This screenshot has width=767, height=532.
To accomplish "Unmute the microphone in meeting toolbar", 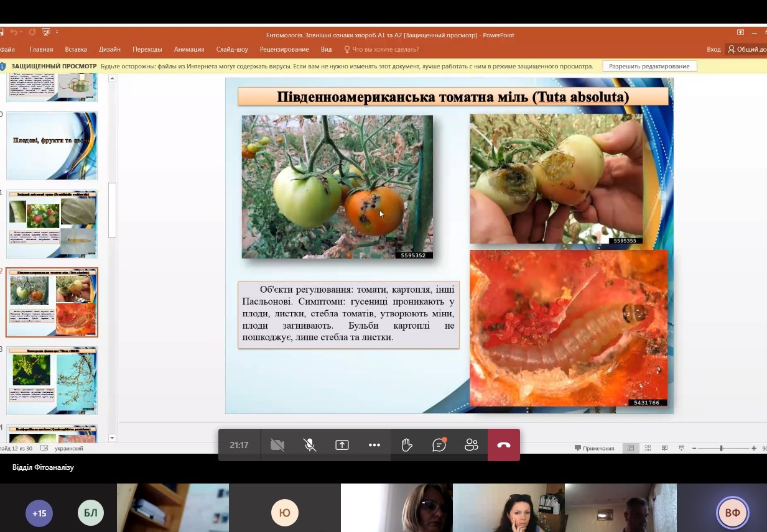I will click(310, 445).
